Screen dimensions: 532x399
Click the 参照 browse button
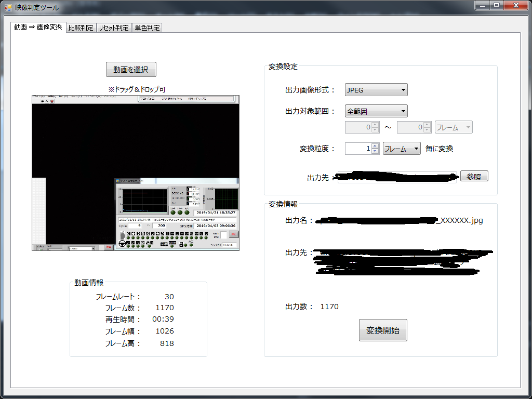point(474,176)
